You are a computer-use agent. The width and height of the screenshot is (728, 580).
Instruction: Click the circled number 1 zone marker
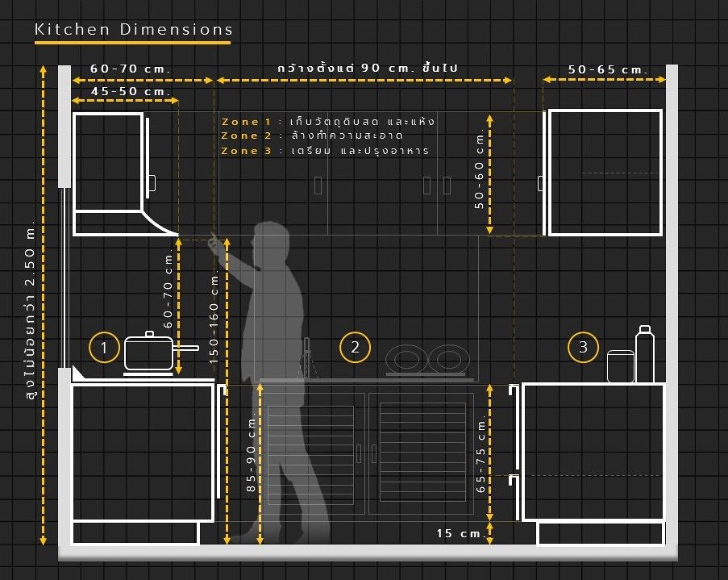pyautogui.click(x=104, y=347)
